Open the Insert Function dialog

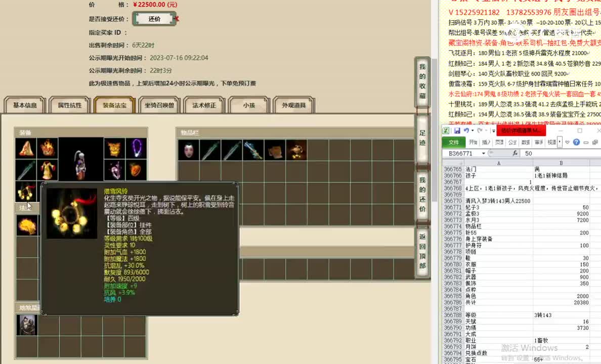(x=516, y=153)
